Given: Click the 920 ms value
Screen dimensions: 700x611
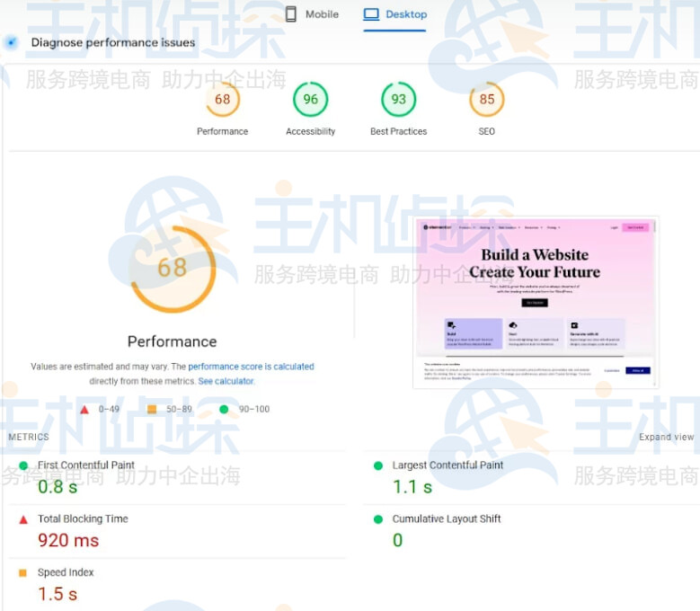Looking at the screenshot, I should pyautogui.click(x=68, y=541).
